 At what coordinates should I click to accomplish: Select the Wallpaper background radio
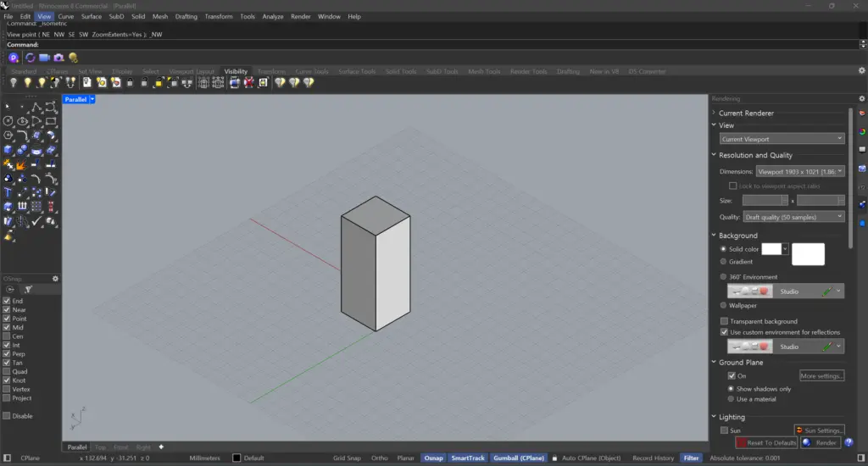(x=723, y=306)
